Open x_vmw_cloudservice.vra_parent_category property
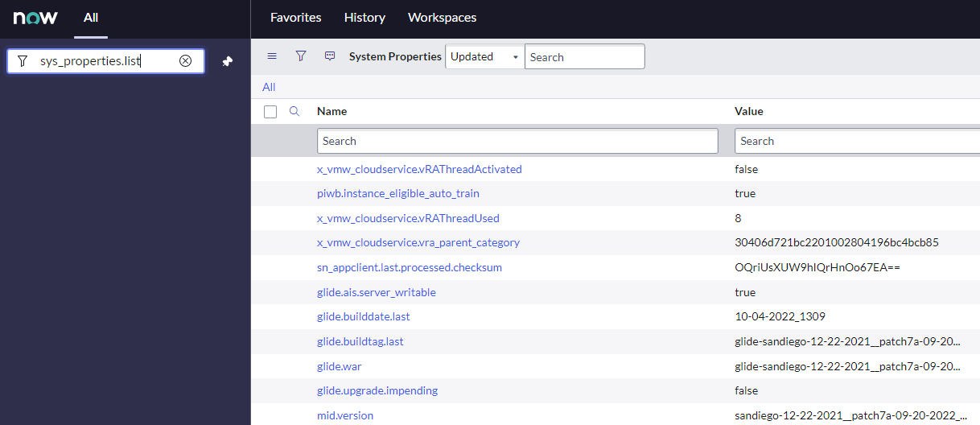980x425 pixels. click(418, 242)
